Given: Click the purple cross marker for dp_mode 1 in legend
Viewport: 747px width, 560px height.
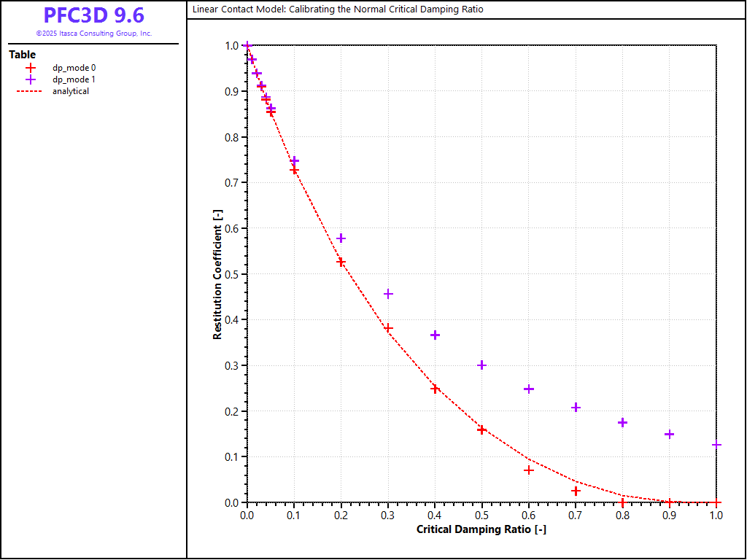Looking at the screenshot, I should (31, 79).
